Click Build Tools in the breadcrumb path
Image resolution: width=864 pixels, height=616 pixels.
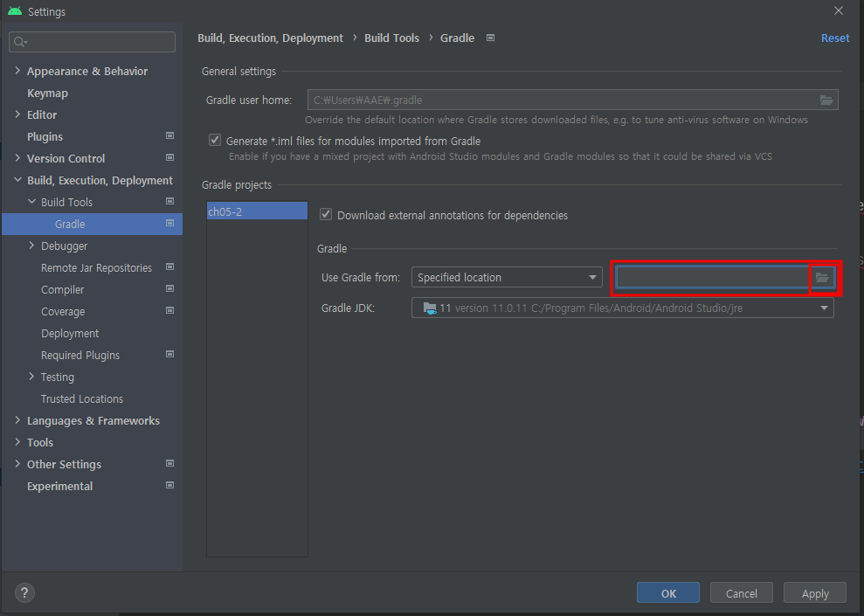point(391,38)
